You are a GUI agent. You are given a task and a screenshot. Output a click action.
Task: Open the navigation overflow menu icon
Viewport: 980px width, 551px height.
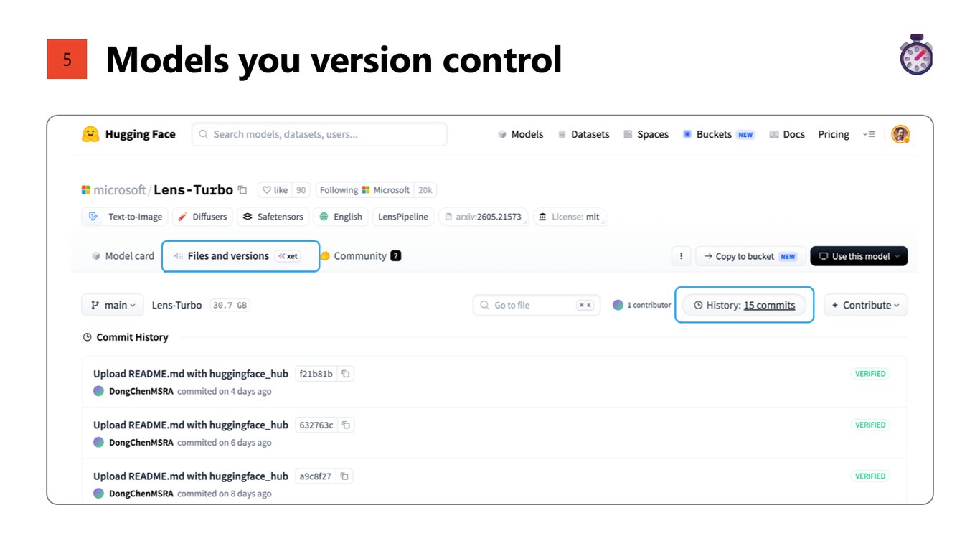pos(869,134)
